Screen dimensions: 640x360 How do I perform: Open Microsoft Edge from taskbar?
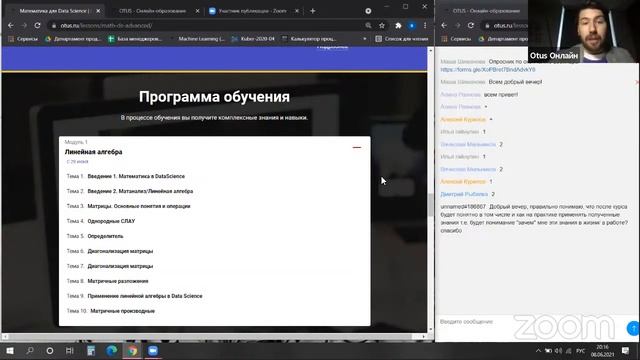111,351
